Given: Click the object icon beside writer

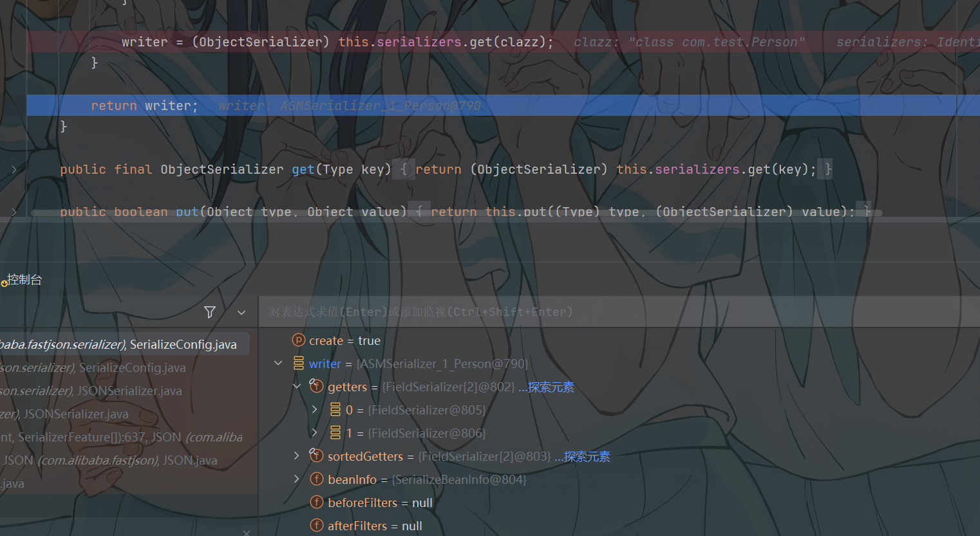Looking at the screenshot, I should click(x=298, y=364).
